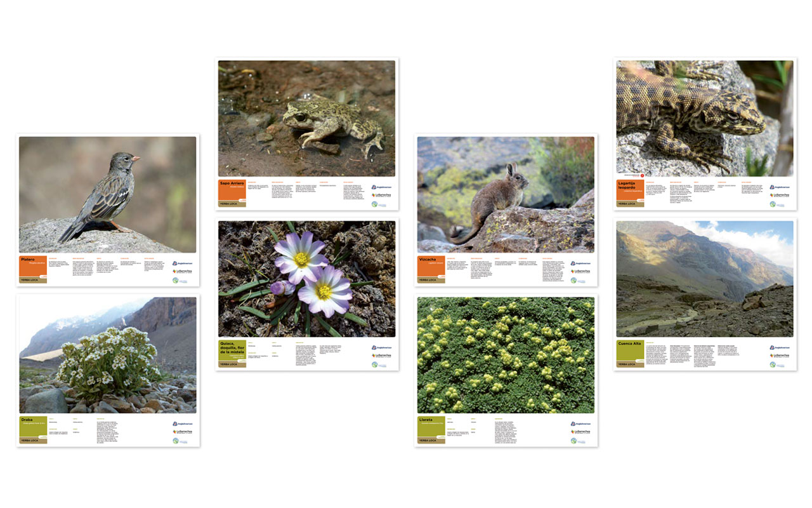Select the Llareta green cushion plant photo

coord(506,356)
